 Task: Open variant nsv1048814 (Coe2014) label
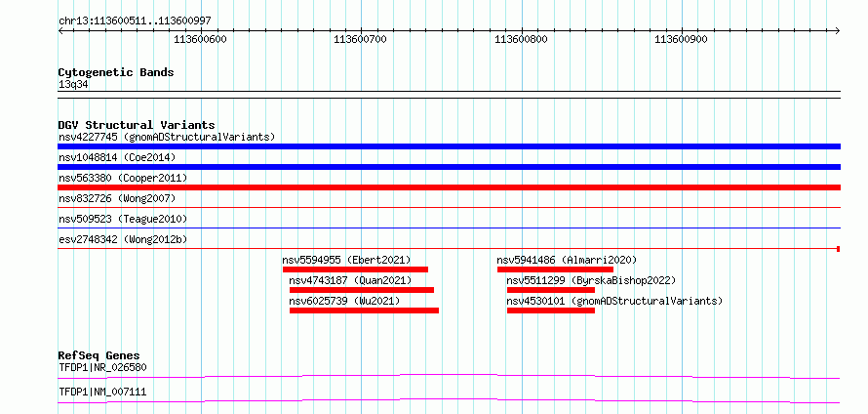click(x=117, y=157)
